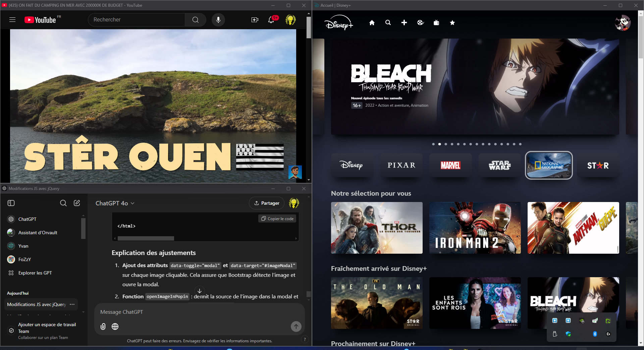The height and width of the screenshot is (350, 644).
Task: Start a new ChatGPT chat
Action: click(x=77, y=203)
